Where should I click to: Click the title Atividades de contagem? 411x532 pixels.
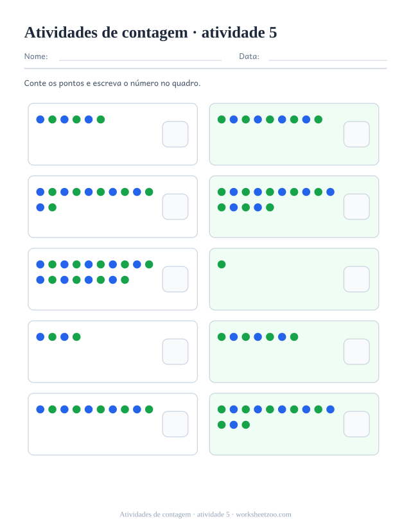(x=106, y=33)
